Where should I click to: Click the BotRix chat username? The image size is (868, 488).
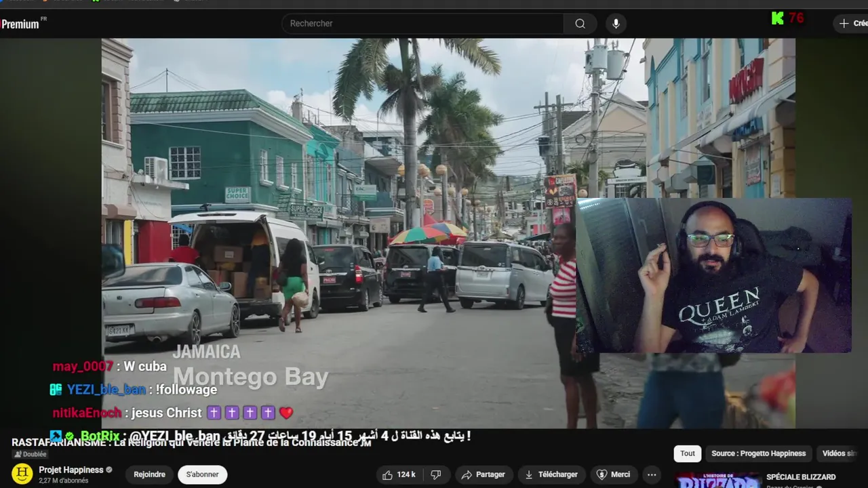click(x=100, y=436)
